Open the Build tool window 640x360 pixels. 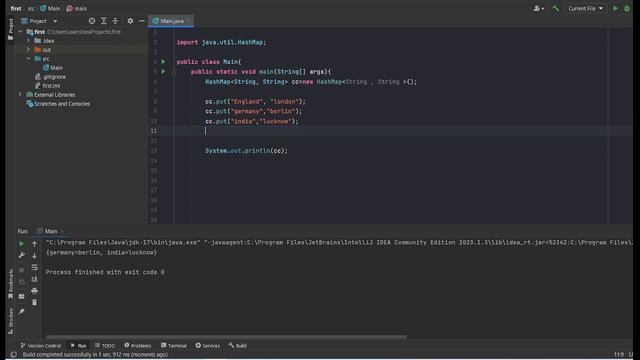coord(238,346)
